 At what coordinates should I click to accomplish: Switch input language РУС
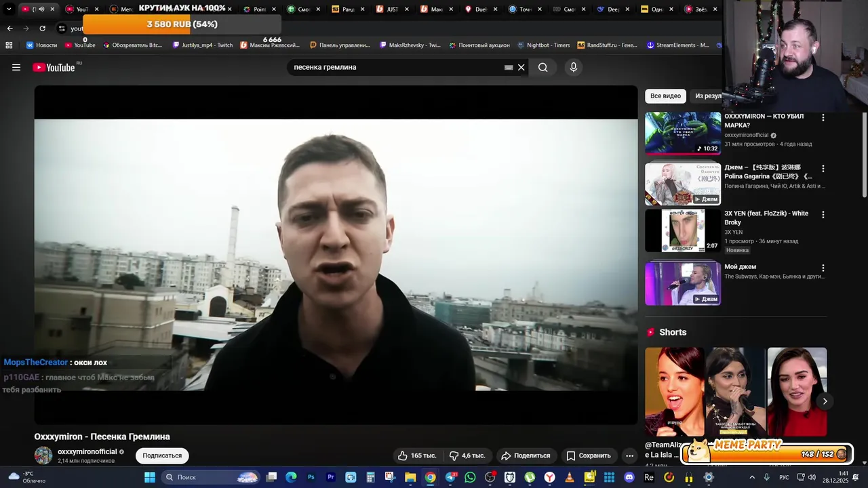784,477
